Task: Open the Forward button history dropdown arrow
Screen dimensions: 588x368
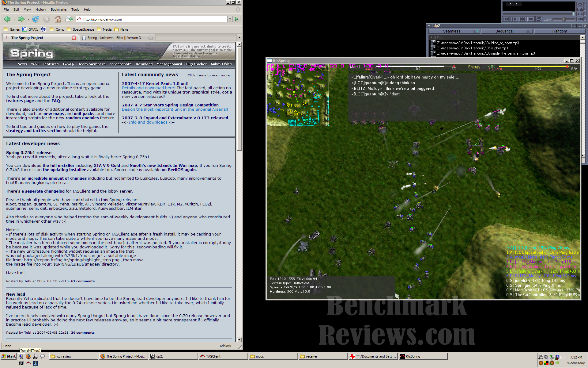Action: pyautogui.click(x=28, y=19)
